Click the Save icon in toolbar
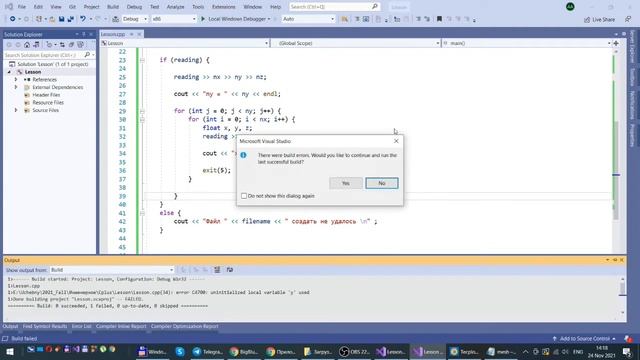The height and width of the screenshot is (360, 640). (61, 19)
